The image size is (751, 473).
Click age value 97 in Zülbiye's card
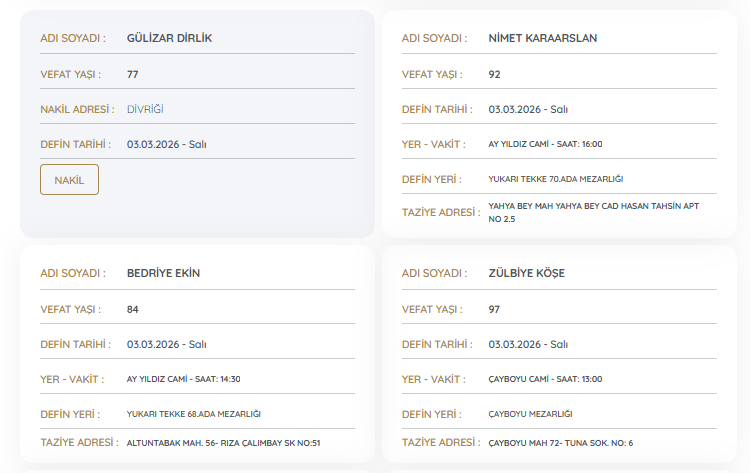(x=494, y=309)
